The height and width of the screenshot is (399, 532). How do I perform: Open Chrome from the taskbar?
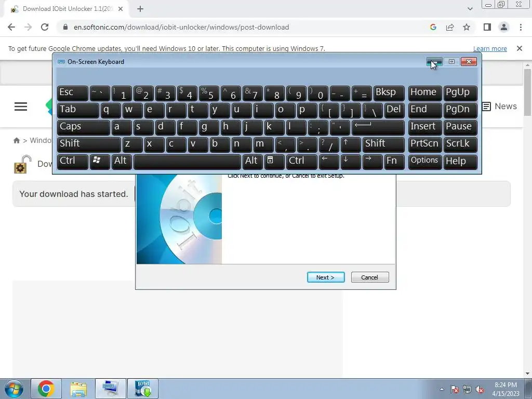[46, 389]
